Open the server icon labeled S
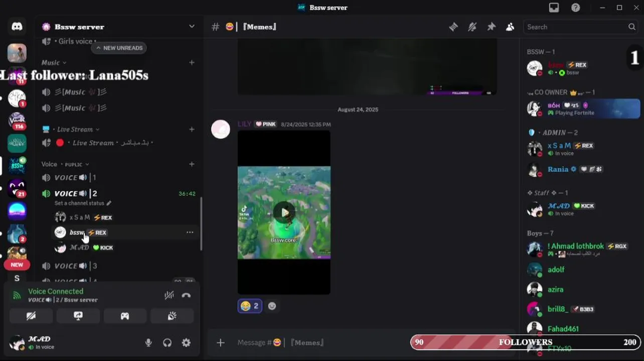This screenshot has height=361, width=644. [x=17, y=278]
